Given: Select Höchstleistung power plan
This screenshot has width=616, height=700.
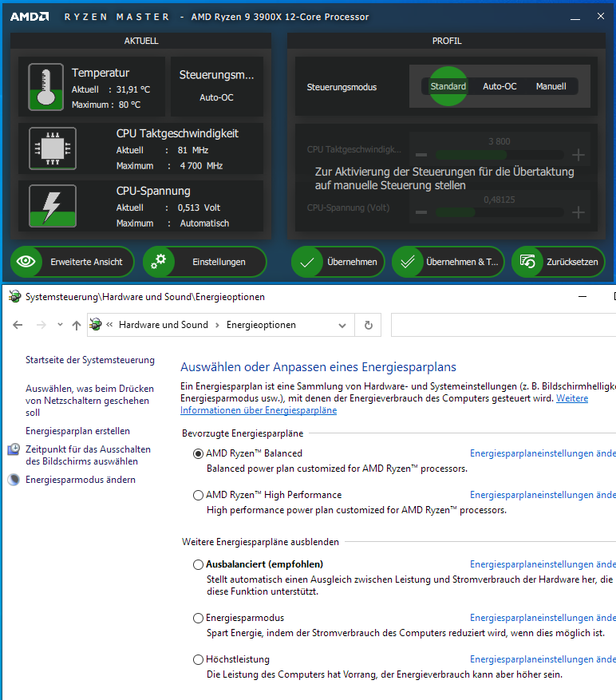Looking at the screenshot, I should (198, 660).
